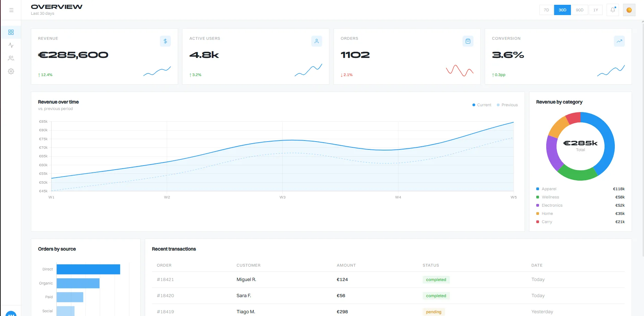Screen dimensions: 644x316
Task: Switch to the 90D time range
Action: 580,10
